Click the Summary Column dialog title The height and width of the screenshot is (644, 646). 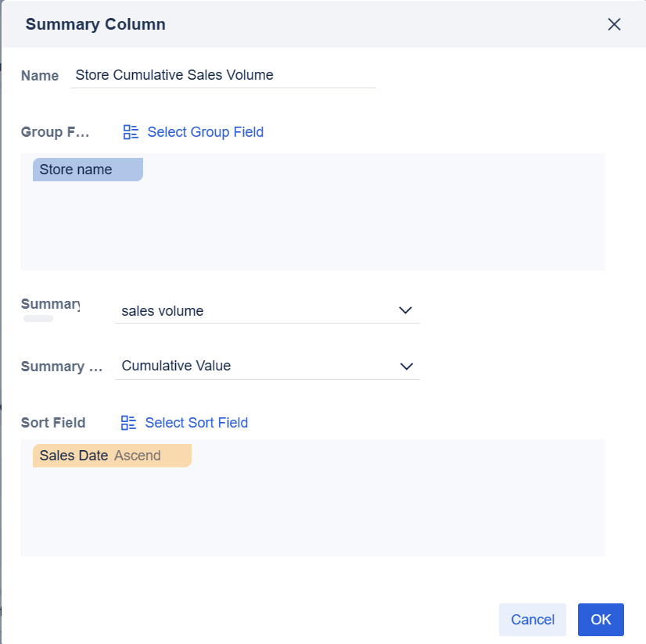(x=95, y=24)
